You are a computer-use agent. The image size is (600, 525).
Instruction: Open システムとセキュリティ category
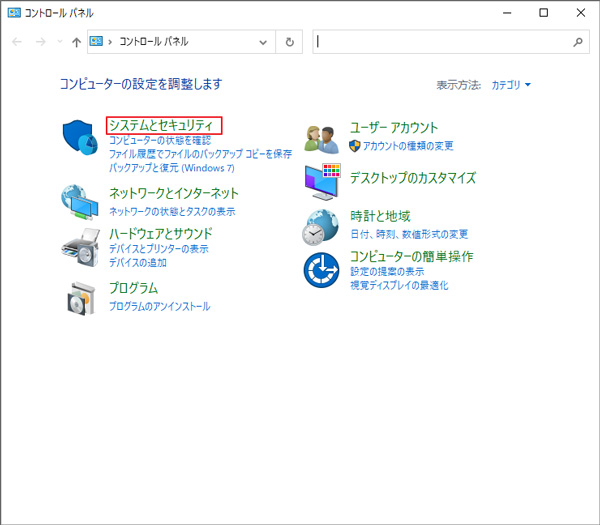(x=161, y=125)
